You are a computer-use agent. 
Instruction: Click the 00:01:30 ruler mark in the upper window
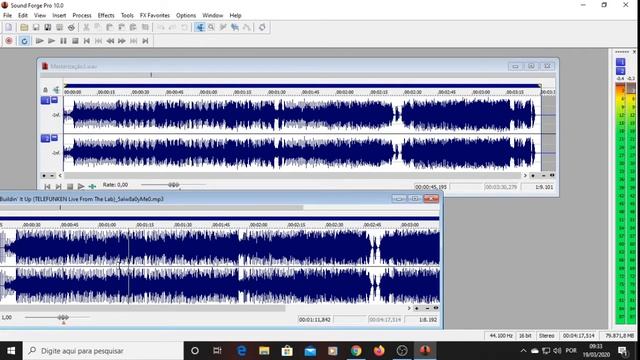pos(276,92)
